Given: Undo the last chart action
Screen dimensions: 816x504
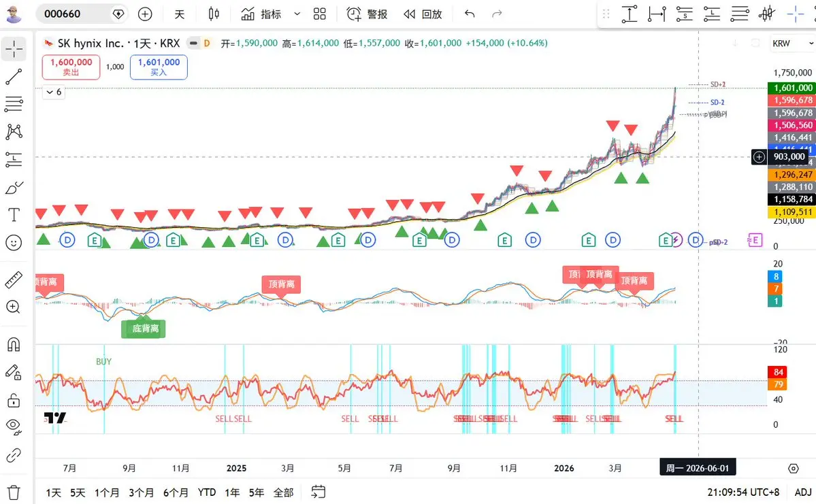Looking at the screenshot, I should (x=470, y=14).
